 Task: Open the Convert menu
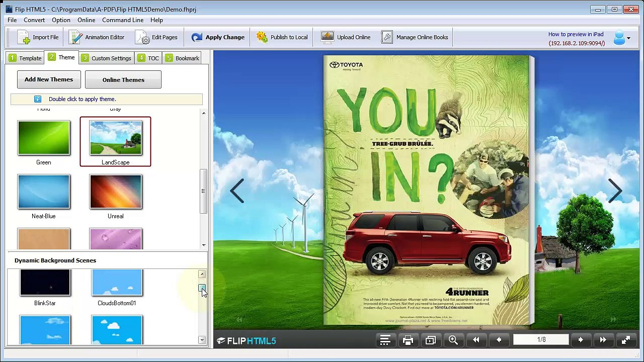[34, 20]
